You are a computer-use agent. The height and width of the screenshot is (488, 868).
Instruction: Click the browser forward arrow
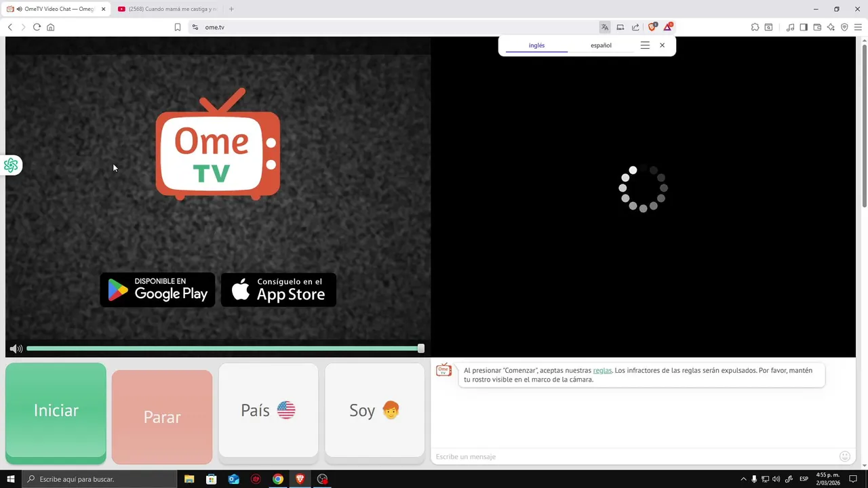point(23,27)
